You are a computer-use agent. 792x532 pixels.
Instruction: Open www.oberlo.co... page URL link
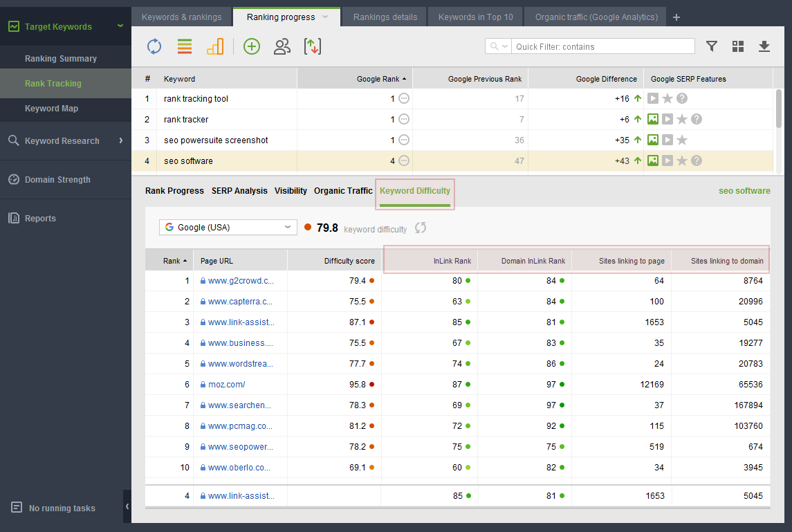[x=239, y=468]
